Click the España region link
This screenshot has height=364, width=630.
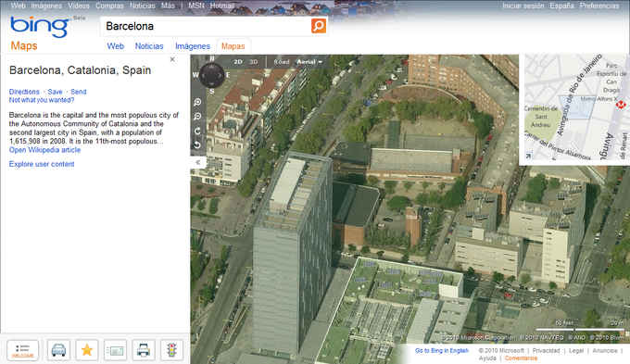[x=561, y=6]
